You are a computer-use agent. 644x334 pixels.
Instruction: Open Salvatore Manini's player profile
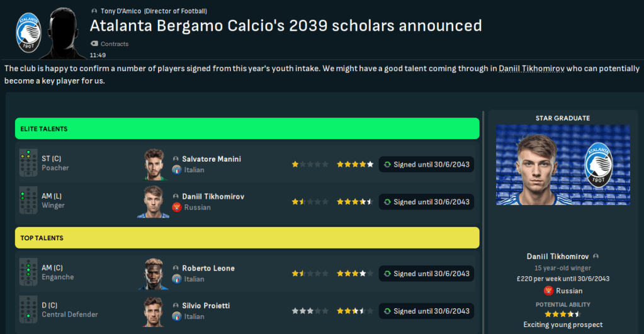(x=212, y=159)
